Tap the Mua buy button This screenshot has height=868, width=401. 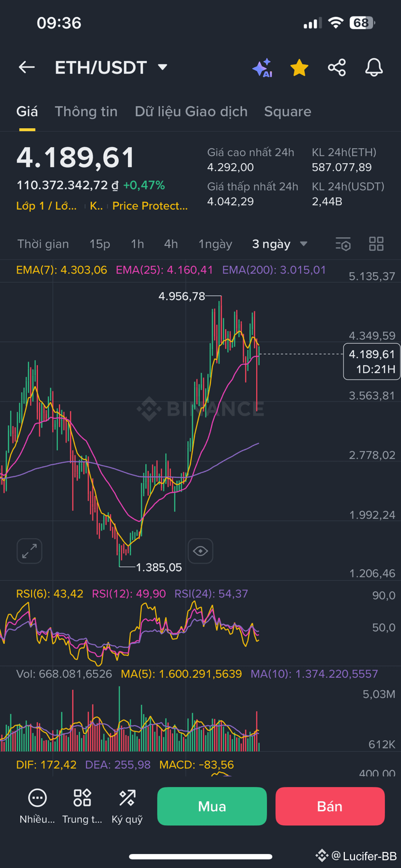[212, 806]
